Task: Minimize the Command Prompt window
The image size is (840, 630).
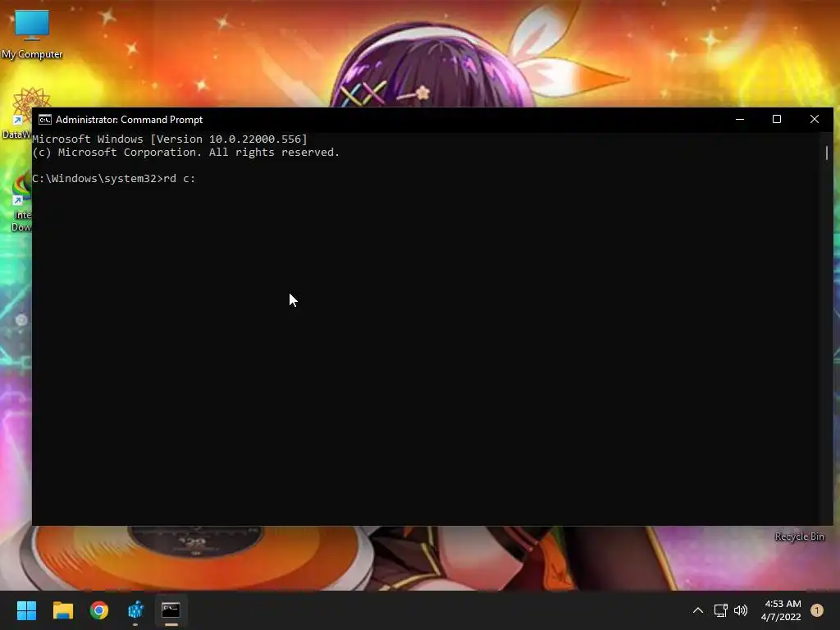Action: 740,120
